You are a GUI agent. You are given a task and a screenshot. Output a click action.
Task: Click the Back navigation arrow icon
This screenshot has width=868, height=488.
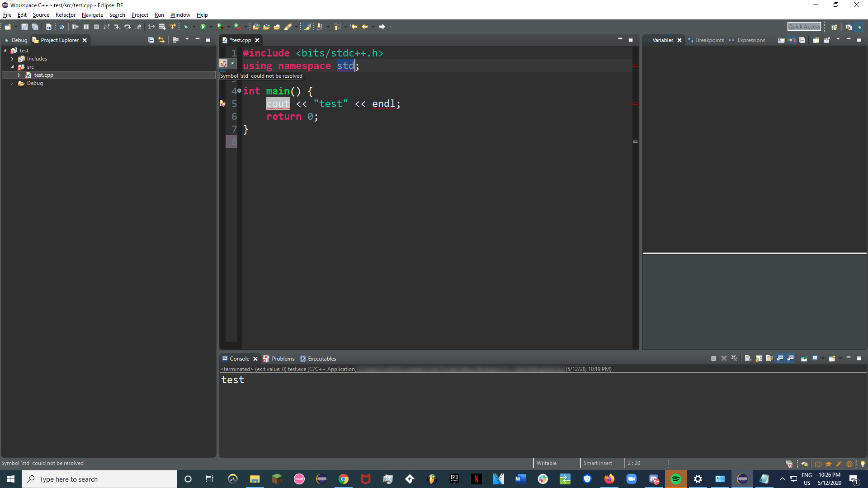click(365, 27)
